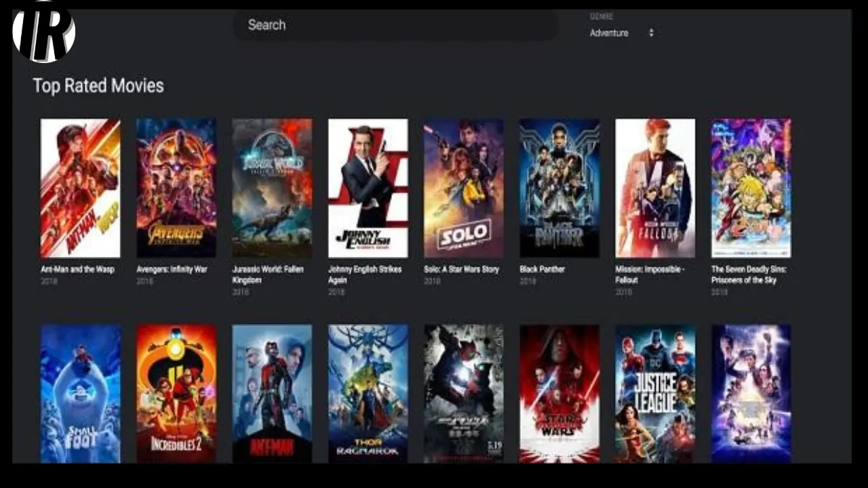Open the Avengers: Infinity War poster
The width and height of the screenshot is (868, 488).
click(x=176, y=188)
